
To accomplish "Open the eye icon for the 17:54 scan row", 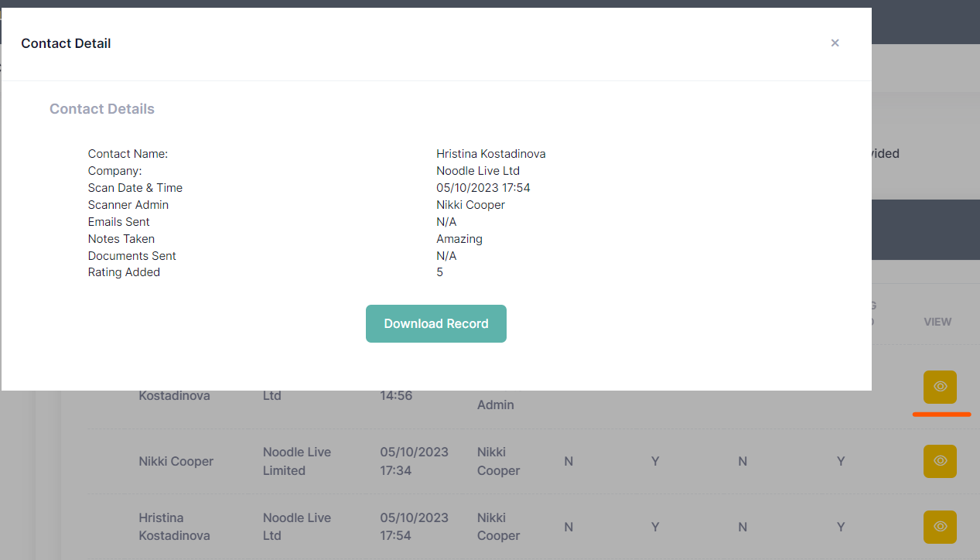I will point(940,527).
